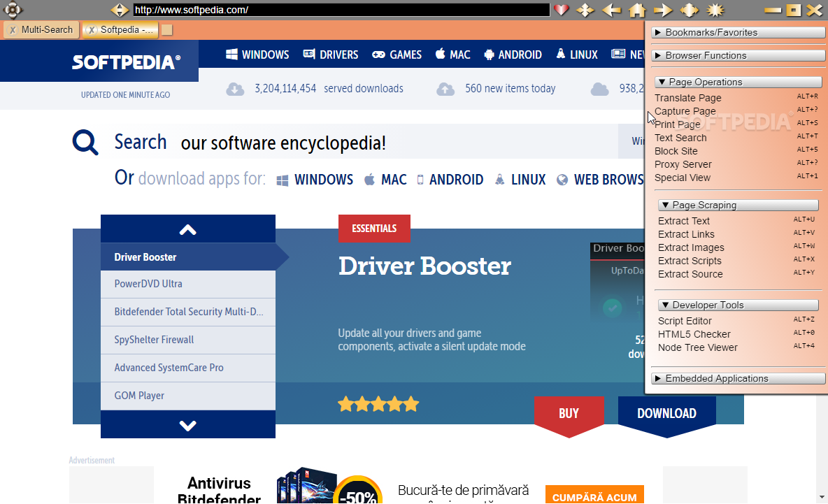Viewport: 828px width, 504px height.
Task: Open Proxy Server option
Action: [x=683, y=164]
